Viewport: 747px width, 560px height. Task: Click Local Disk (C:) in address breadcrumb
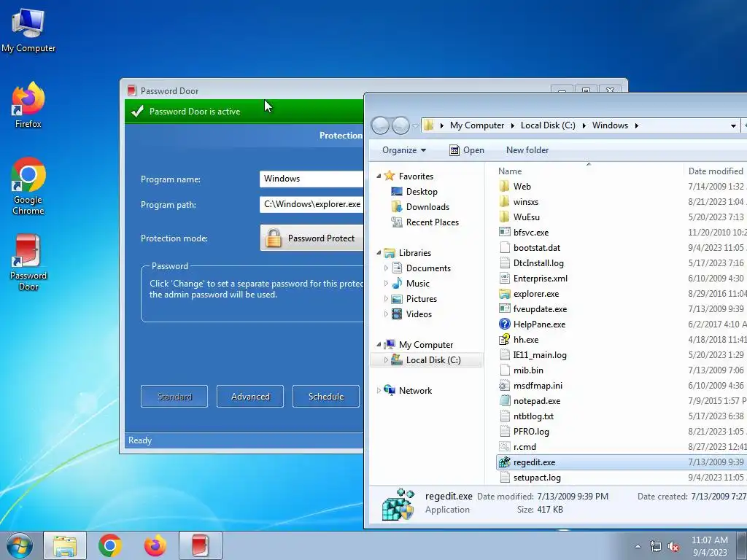(548, 125)
